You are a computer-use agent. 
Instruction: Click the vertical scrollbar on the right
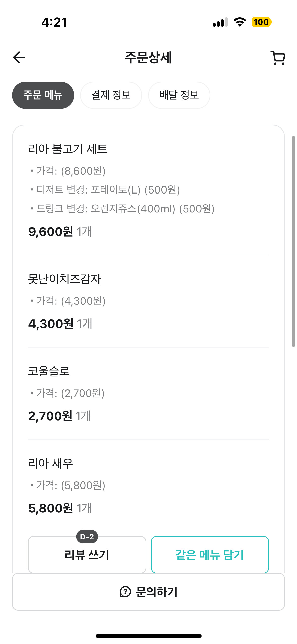(x=293, y=241)
